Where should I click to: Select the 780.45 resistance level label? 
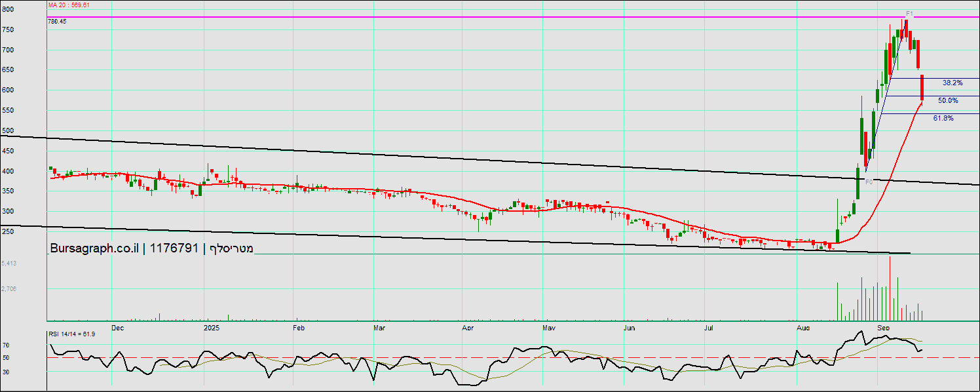point(58,22)
